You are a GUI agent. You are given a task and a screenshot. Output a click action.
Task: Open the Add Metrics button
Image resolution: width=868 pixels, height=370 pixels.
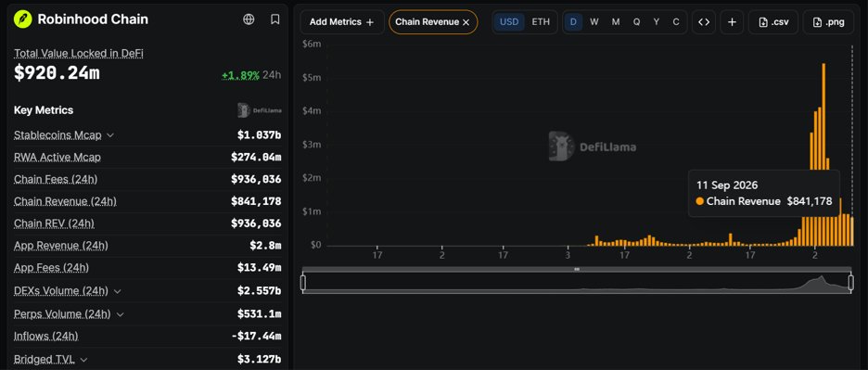click(342, 22)
